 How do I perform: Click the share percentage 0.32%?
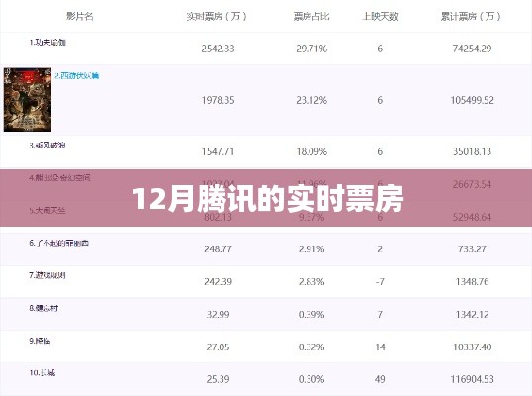(311, 346)
